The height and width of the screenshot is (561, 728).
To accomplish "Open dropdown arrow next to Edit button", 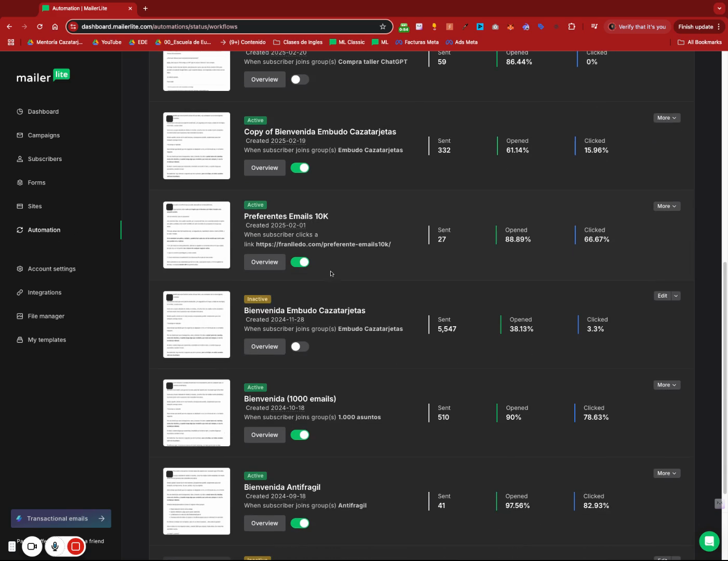I will click(x=676, y=296).
